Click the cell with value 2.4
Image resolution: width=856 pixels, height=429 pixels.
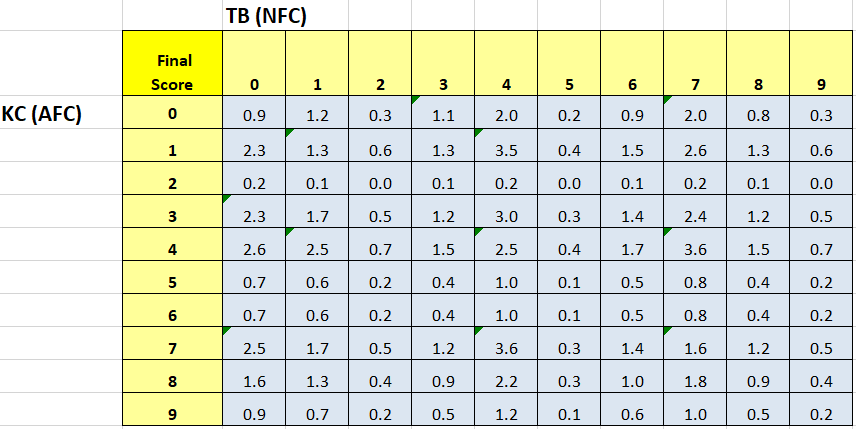(695, 216)
